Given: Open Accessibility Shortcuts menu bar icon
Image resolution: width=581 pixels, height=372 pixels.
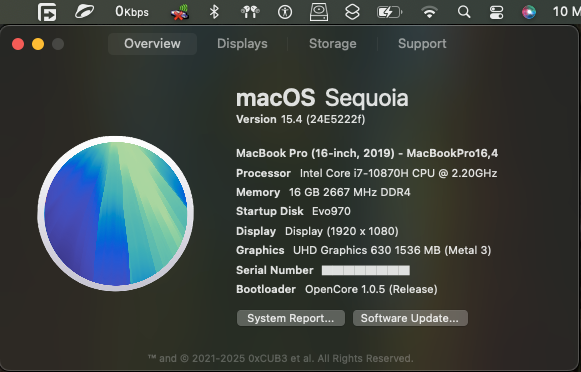Looking at the screenshot, I should pyautogui.click(x=285, y=12).
